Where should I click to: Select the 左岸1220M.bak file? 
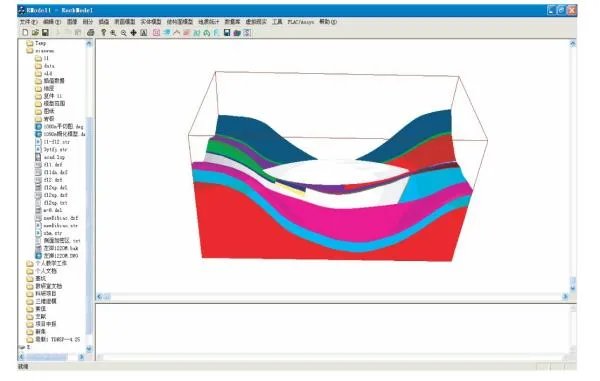pos(56,248)
